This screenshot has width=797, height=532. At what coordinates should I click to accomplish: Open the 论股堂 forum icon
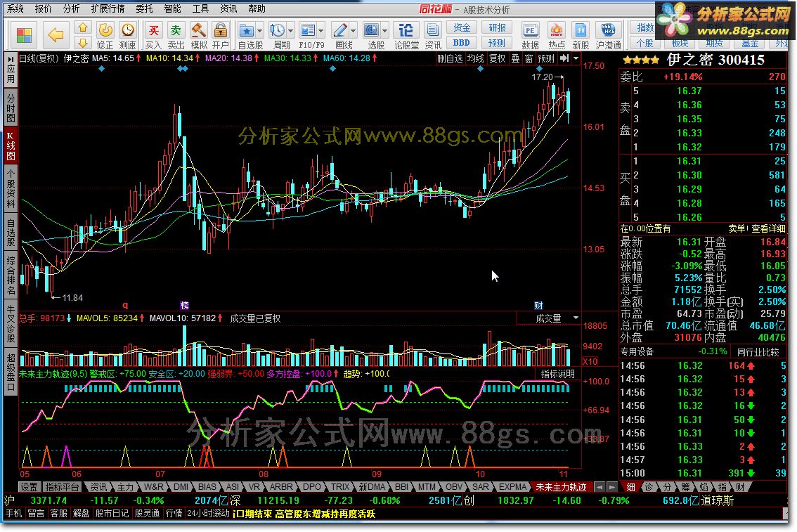tap(406, 36)
